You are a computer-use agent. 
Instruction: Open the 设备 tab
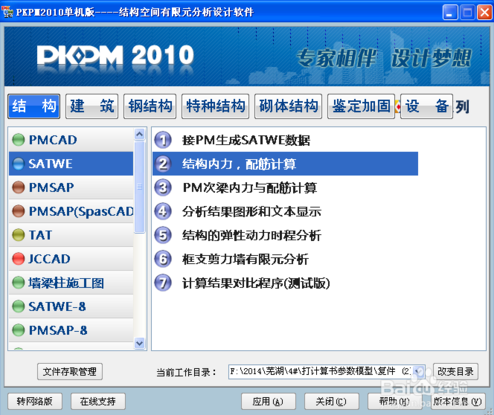(x=427, y=106)
